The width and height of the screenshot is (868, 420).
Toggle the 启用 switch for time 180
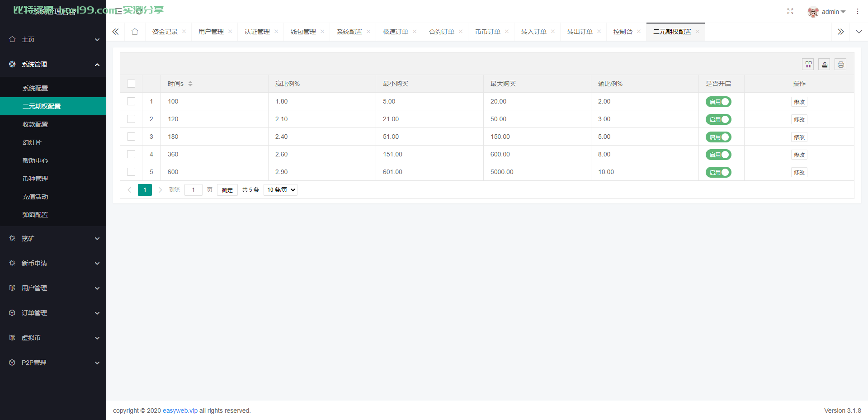[x=718, y=137]
